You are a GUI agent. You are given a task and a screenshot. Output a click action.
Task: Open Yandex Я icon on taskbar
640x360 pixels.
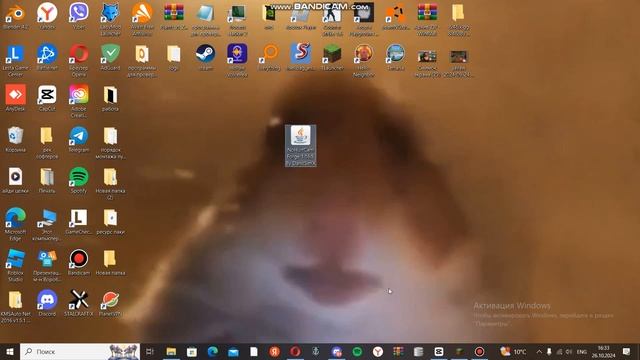point(274,351)
